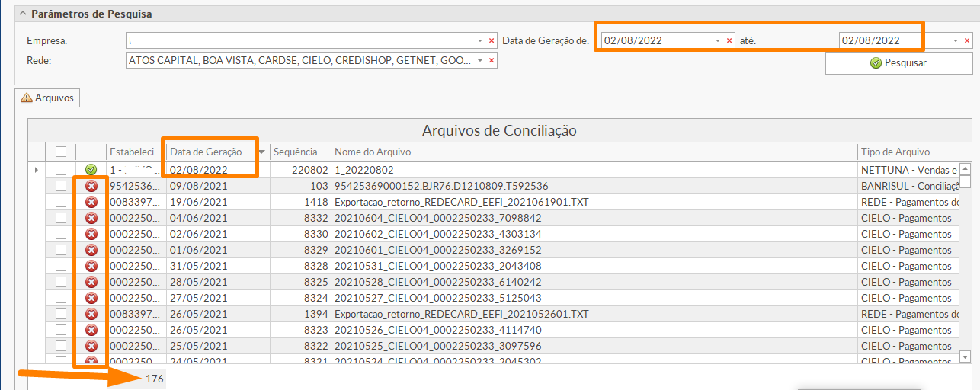Open the Empresa dropdown list
This screenshot has width=980, height=390.
click(479, 40)
